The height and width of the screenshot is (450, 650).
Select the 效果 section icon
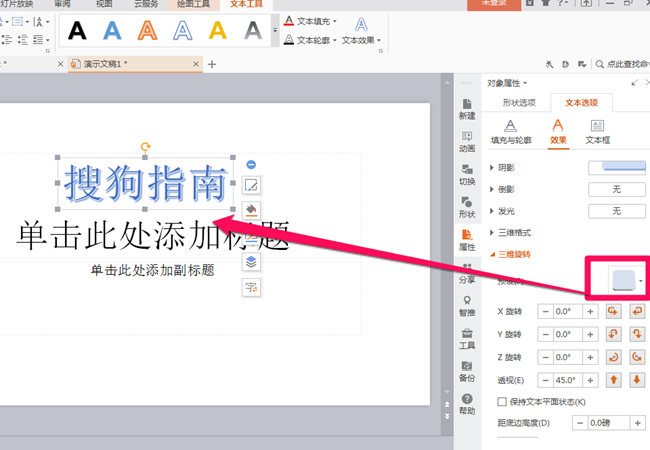[558, 132]
